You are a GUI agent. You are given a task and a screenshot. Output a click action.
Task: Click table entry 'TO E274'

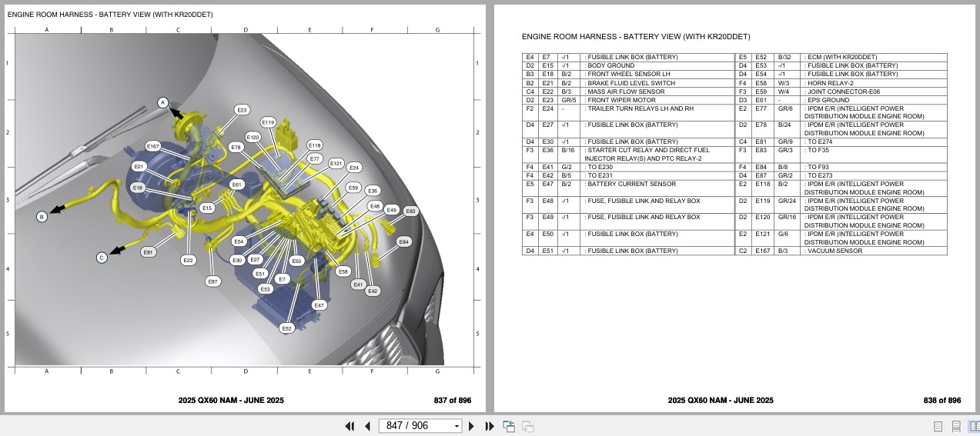tap(820, 141)
